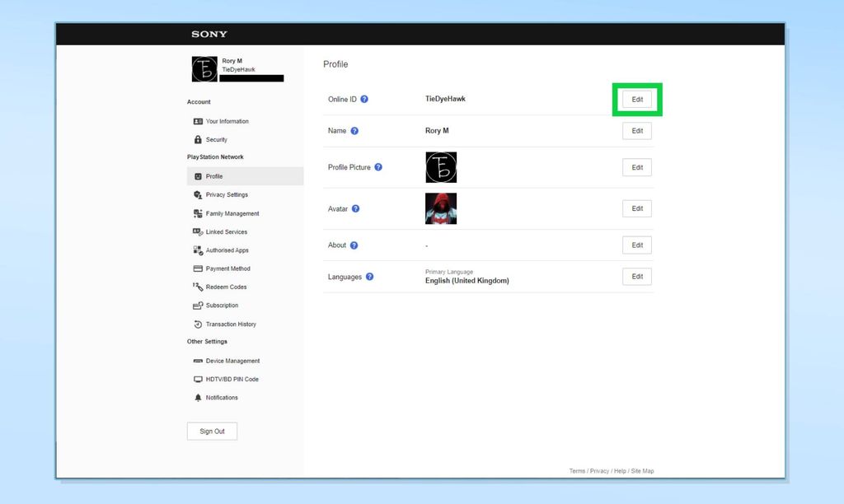Edit the Online ID TieDyeHawk
The image size is (844, 504).
click(637, 100)
